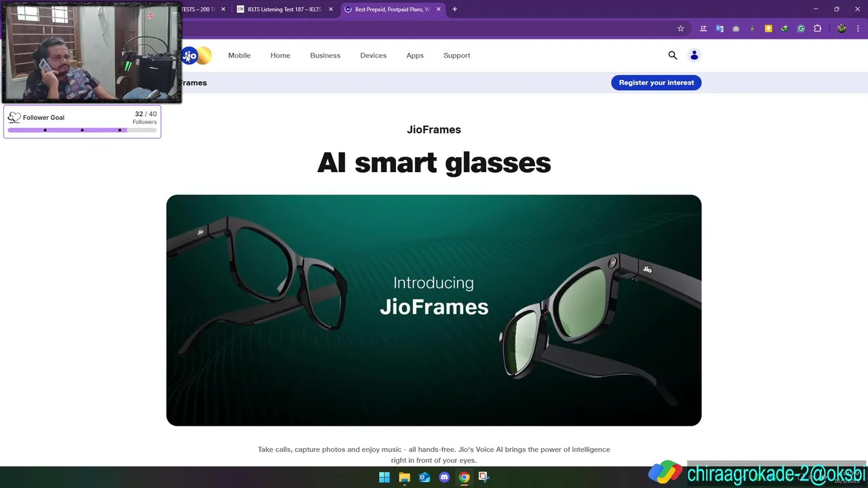Click the Jio logo icon

point(190,56)
